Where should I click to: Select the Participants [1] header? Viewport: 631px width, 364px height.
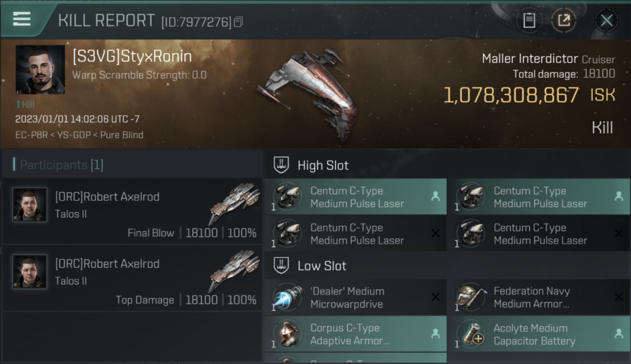62,165
